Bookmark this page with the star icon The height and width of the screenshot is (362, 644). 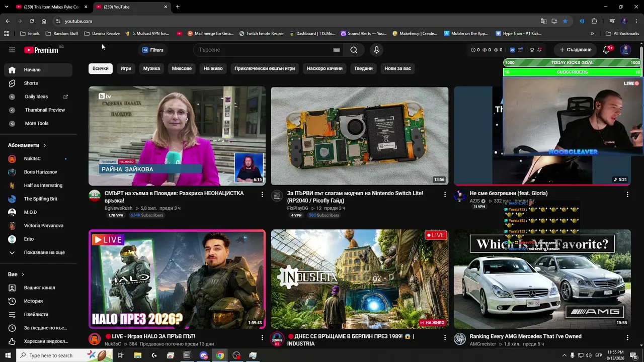click(565, 21)
